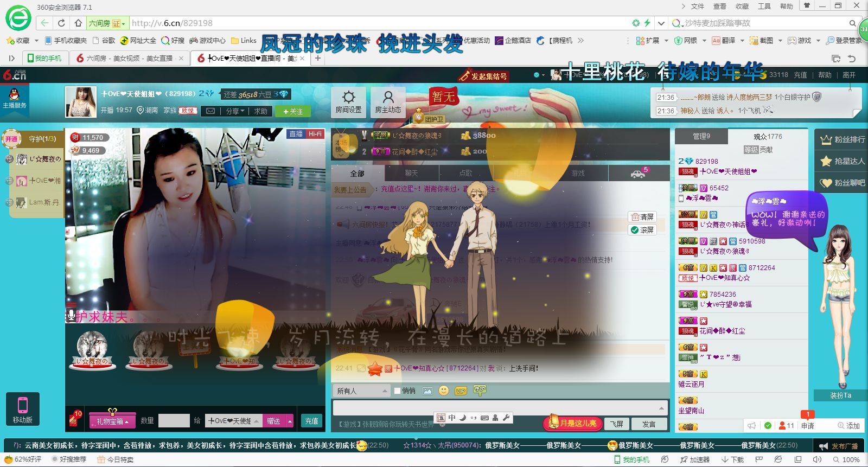Click the 守护 guard badge icon in chat
868x467 pixels.
(x=480, y=390)
